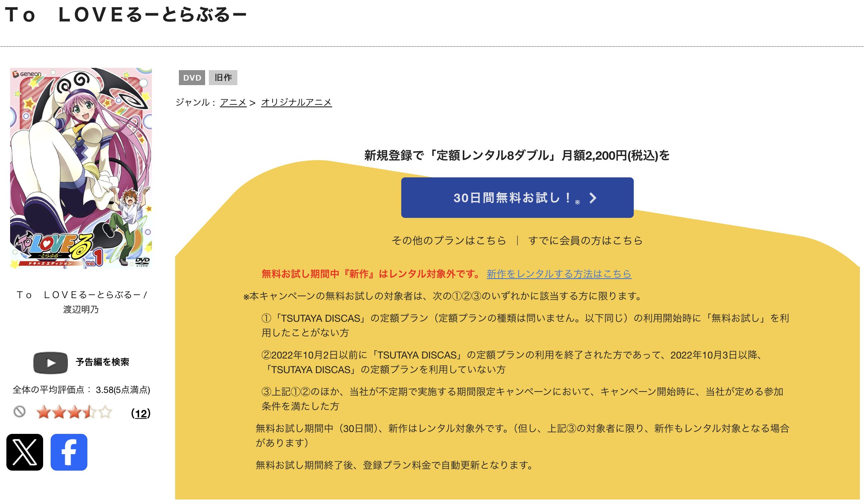Click the X (Twitter) share icon

click(25, 452)
